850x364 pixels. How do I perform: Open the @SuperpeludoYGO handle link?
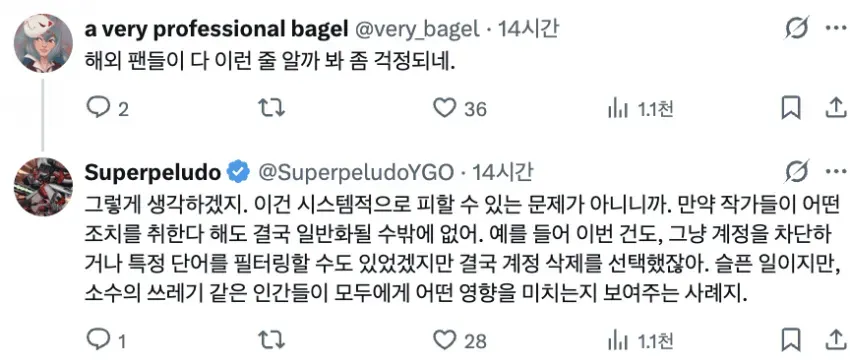tap(355, 173)
